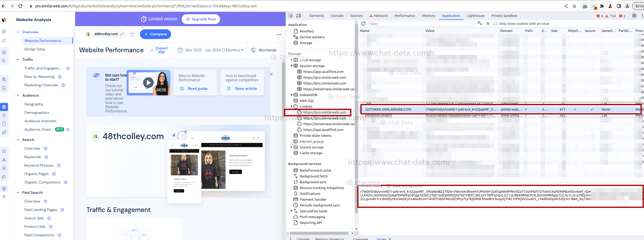Open Similar Sites in the sidebar

click(x=35, y=49)
